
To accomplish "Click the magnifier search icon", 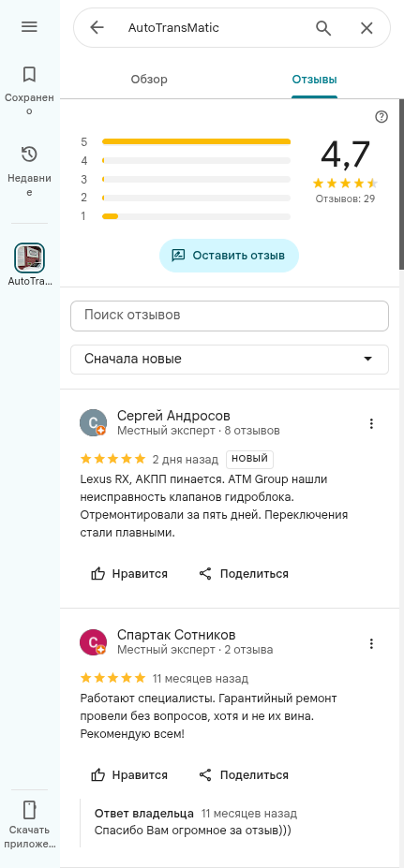I will (323, 28).
